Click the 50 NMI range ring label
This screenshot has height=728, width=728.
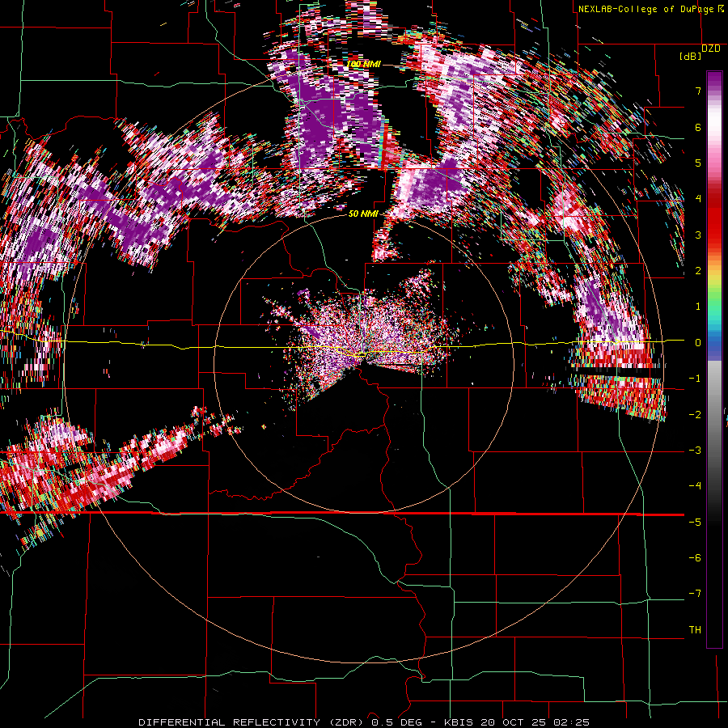[x=363, y=214]
